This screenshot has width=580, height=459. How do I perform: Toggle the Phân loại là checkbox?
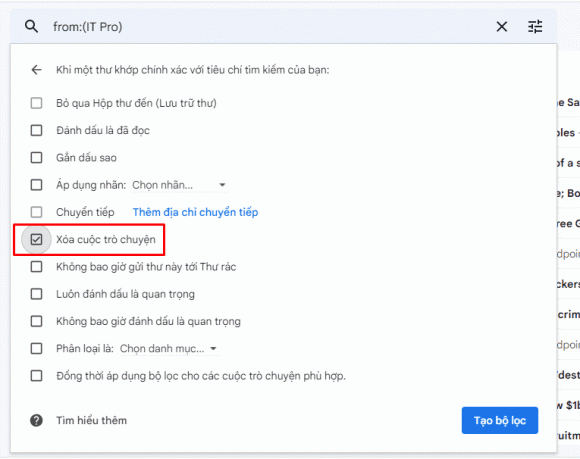tap(36, 348)
